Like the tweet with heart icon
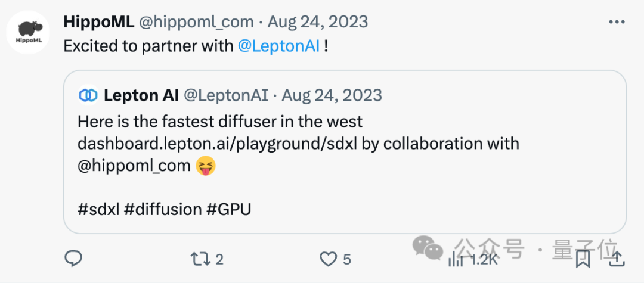This screenshot has height=283, width=644. click(328, 259)
